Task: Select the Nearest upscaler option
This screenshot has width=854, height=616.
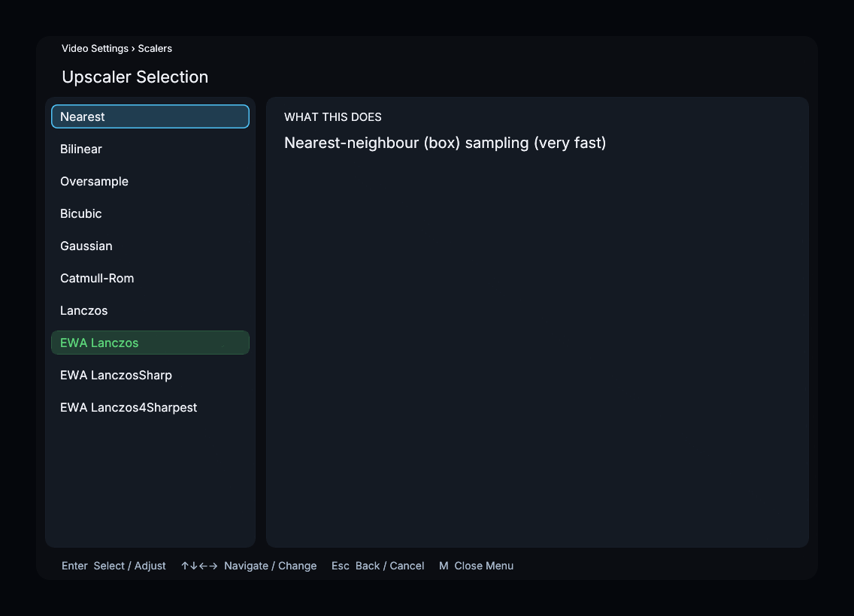Action: tap(150, 116)
